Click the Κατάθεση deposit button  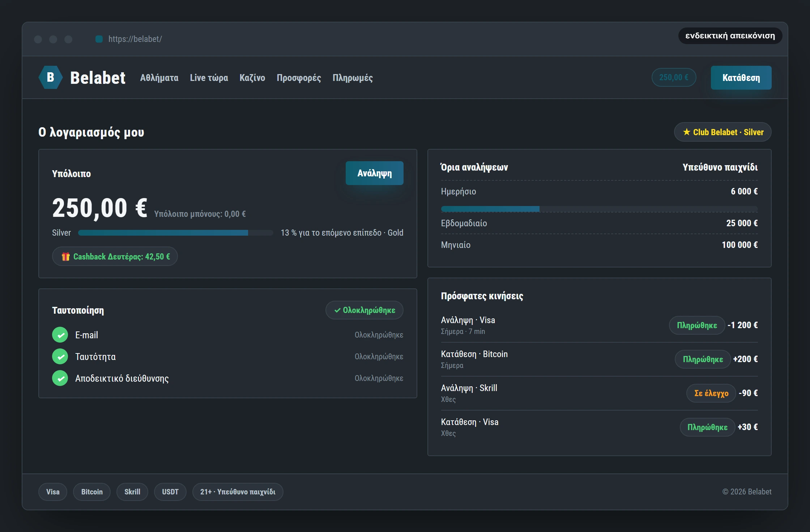(741, 78)
